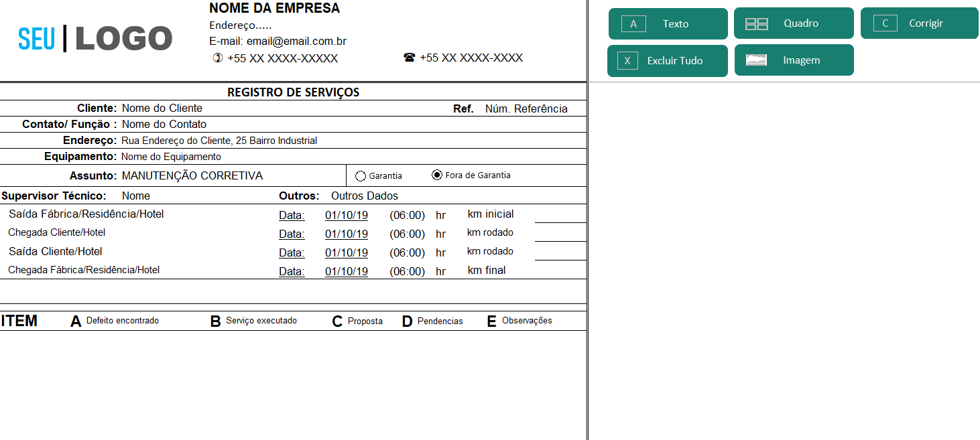Select the 'B Serviço executado' column header
This screenshot has width=980, height=440.
click(x=254, y=321)
